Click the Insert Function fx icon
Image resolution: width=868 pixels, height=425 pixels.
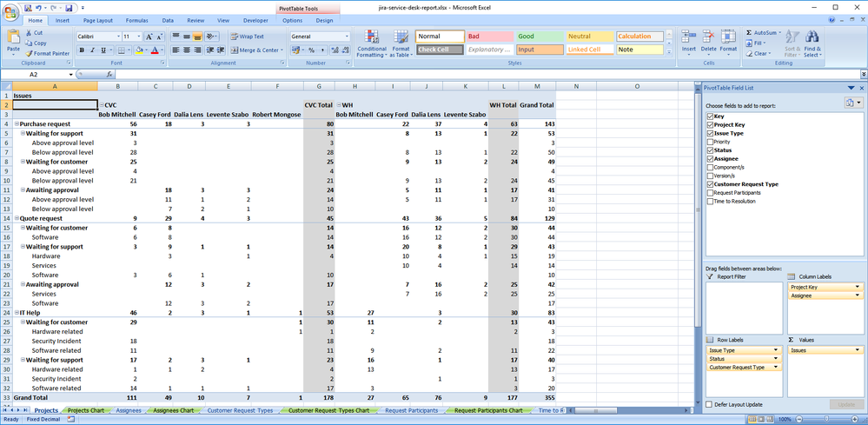109,74
